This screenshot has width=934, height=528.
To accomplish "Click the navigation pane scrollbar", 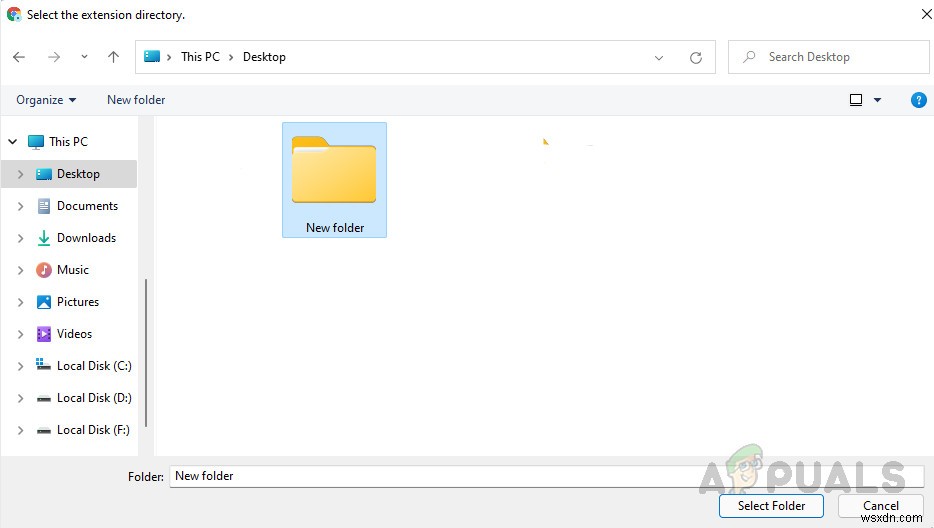I will tap(146, 353).
